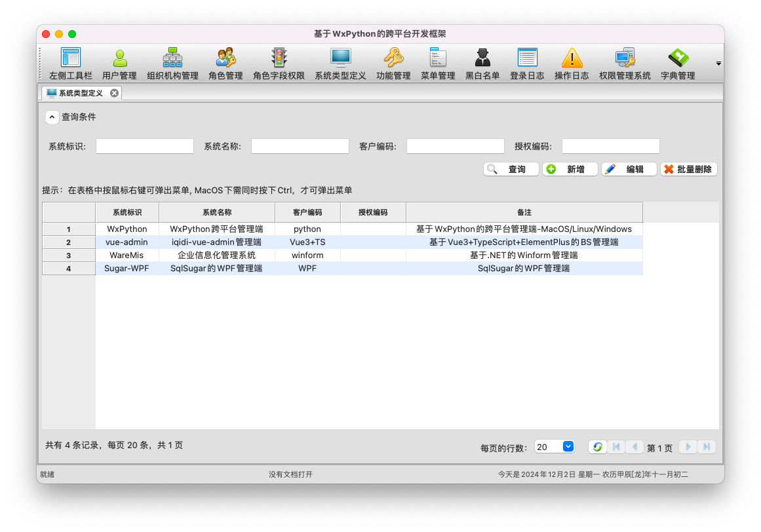Collapse the 查询条件 section
The width and height of the screenshot is (761, 532).
(x=52, y=117)
